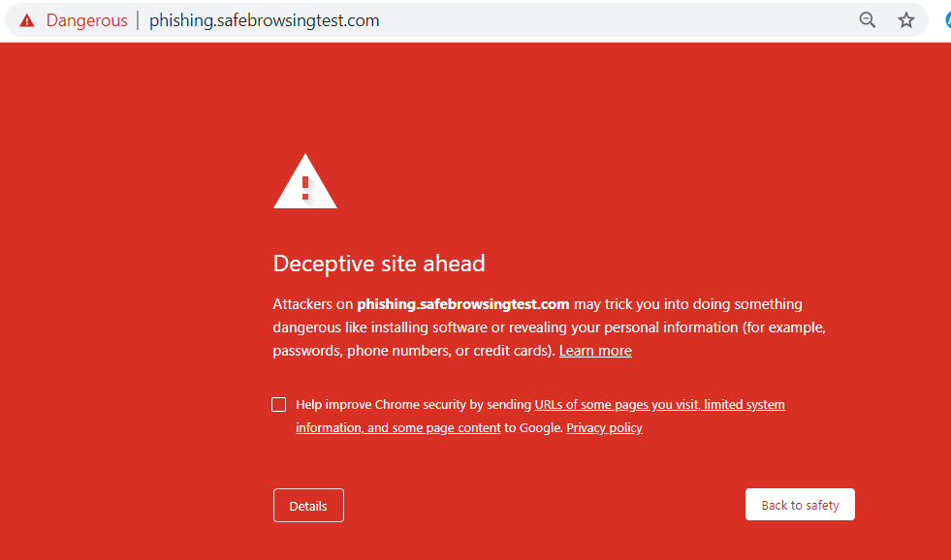951x560 pixels.
Task: Click the "to Google." text beside Privacy policy
Action: (x=533, y=428)
